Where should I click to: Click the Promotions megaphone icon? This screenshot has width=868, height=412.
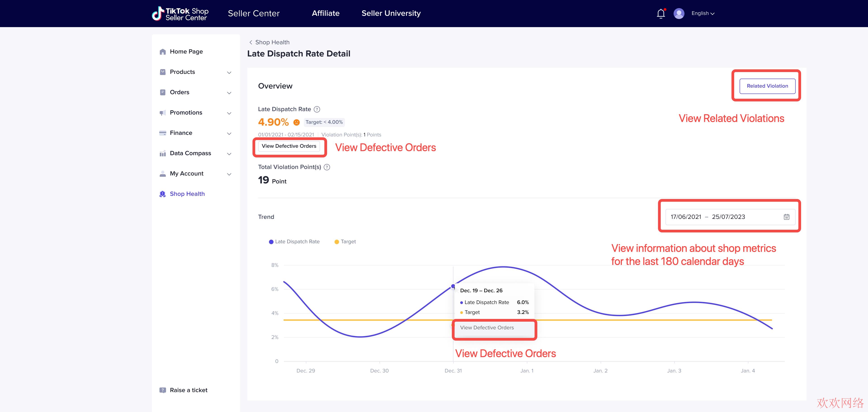pyautogui.click(x=163, y=112)
